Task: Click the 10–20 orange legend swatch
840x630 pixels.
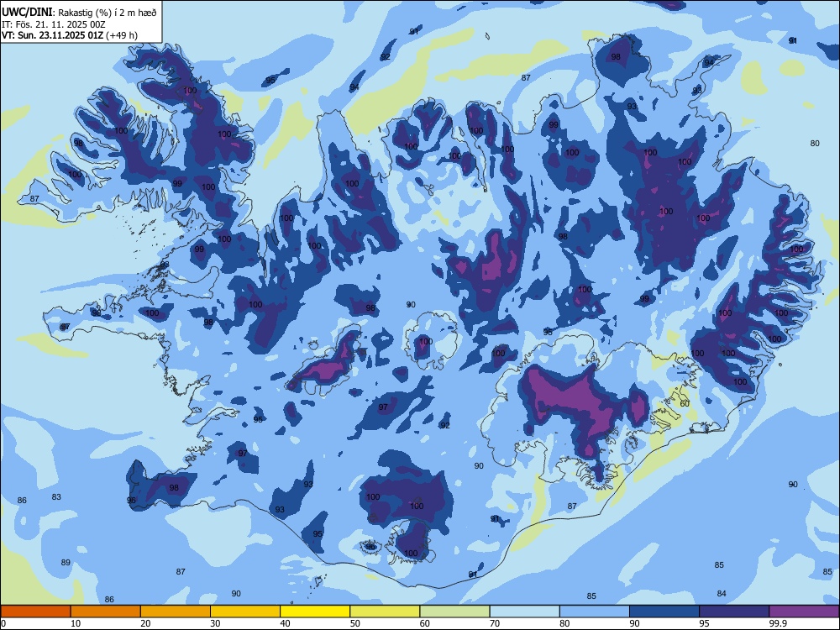Action: pos(106,612)
